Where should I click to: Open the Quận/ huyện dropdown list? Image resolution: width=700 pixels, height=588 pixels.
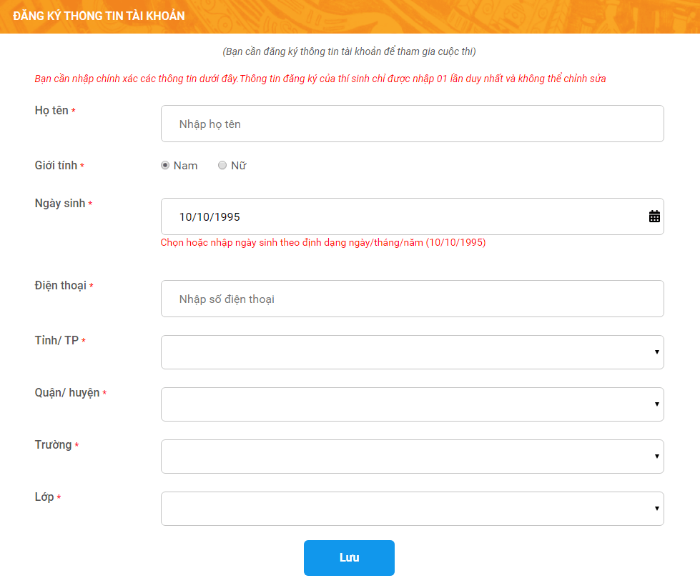412,404
